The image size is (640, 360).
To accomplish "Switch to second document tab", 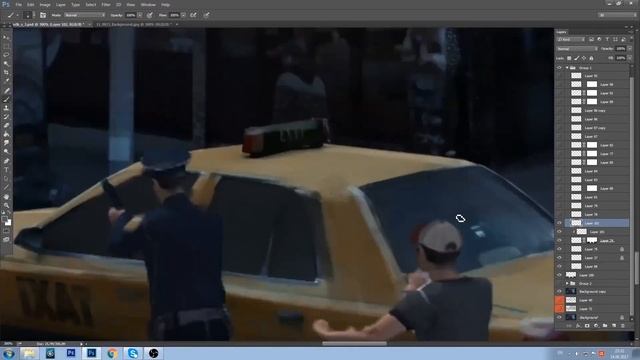I will (x=135, y=24).
